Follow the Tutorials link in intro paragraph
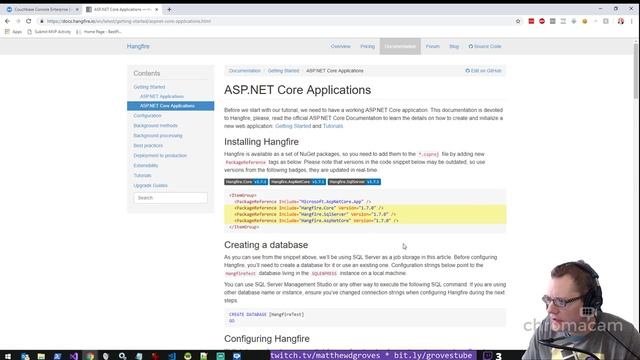Screen dimensions: 640x360 tap(333, 126)
